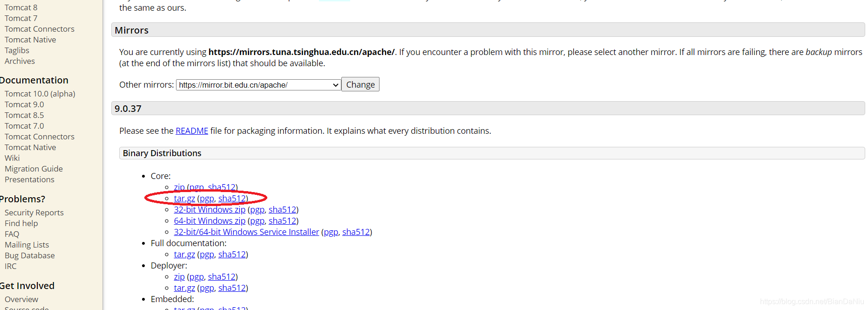Open Tomcat 8 in sidebar

tap(21, 7)
